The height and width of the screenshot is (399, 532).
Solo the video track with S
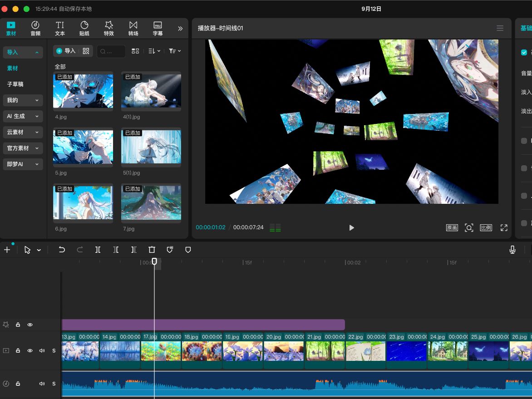click(x=54, y=350)
